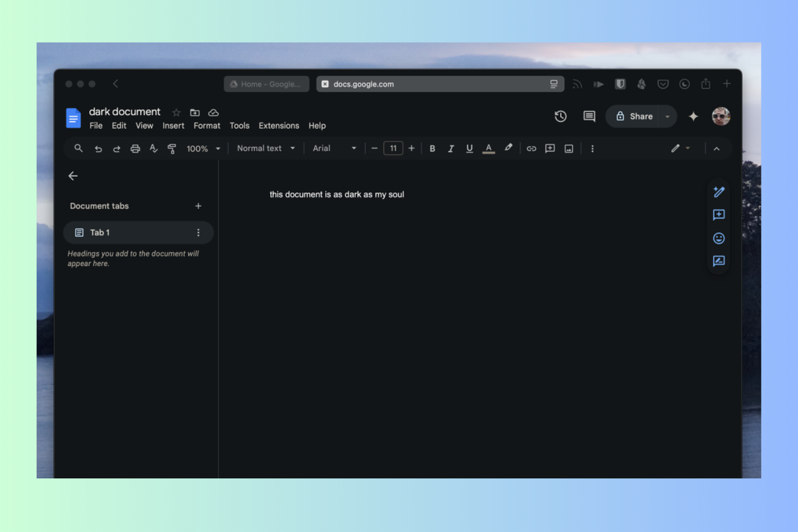Click the Share button
798x532 pixels.
[633, 116]
